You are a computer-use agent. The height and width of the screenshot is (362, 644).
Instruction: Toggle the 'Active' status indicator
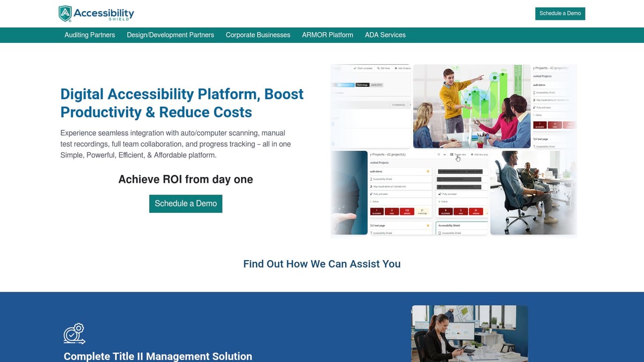tap(370, 201)
